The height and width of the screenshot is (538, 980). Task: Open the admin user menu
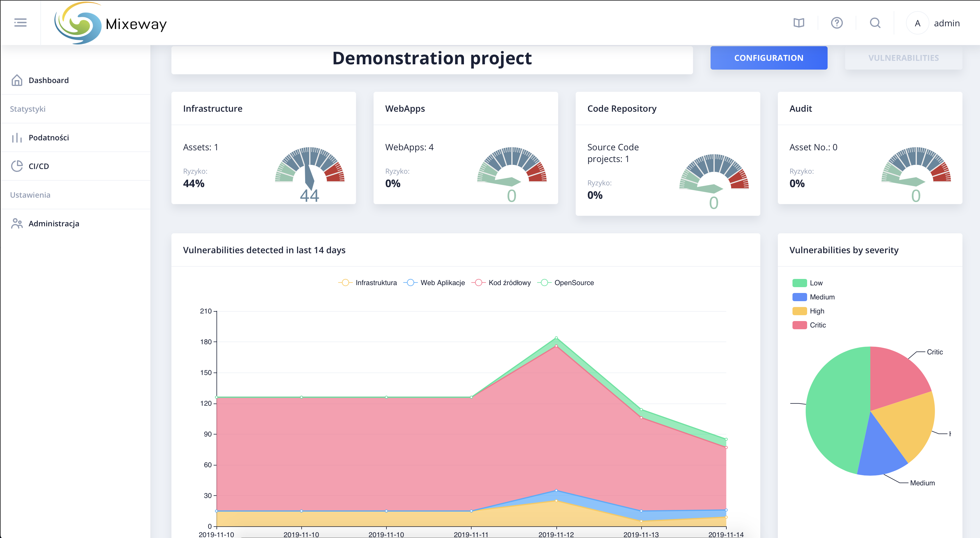tap(947, 23)
